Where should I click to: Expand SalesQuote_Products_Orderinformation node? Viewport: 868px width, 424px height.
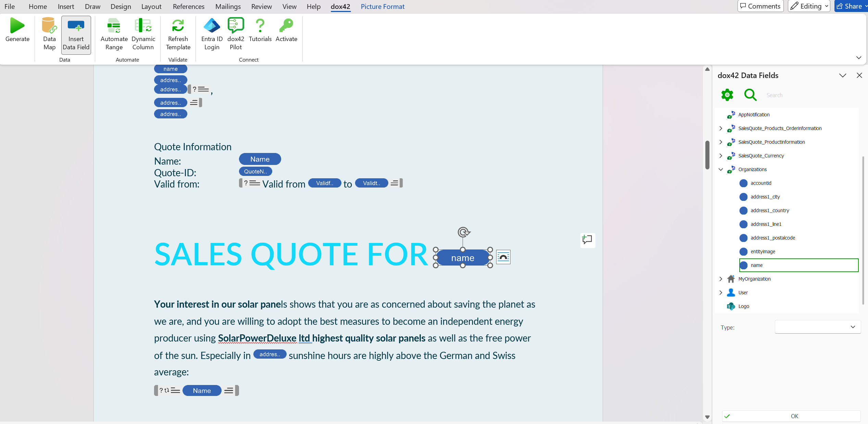click(720, 128)
